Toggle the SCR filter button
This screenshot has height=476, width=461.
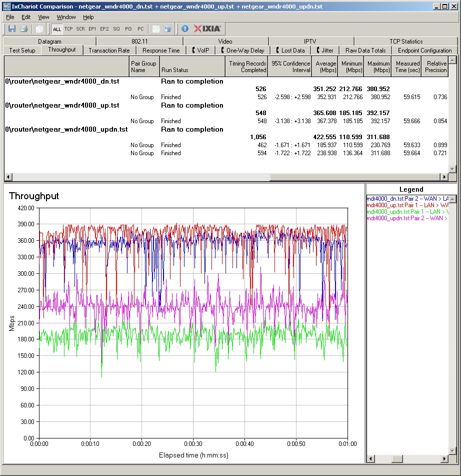click(x=80, y=29)
